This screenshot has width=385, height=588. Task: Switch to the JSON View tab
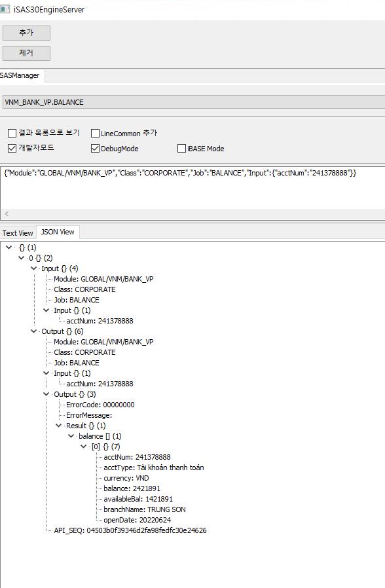(58, 232)
